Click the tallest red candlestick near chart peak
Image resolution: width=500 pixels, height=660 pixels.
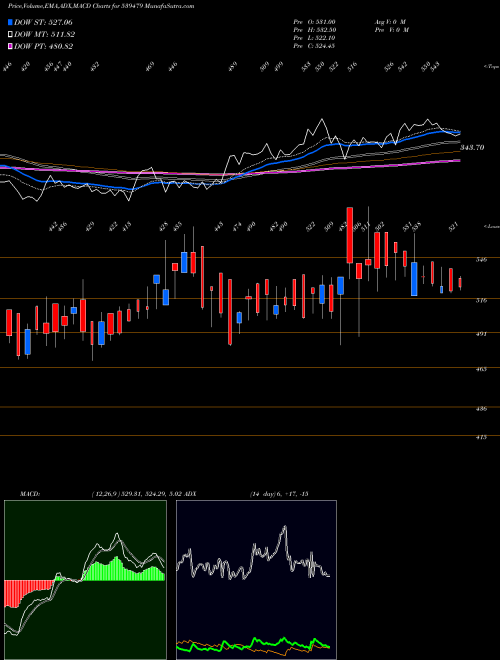[349, 235]
